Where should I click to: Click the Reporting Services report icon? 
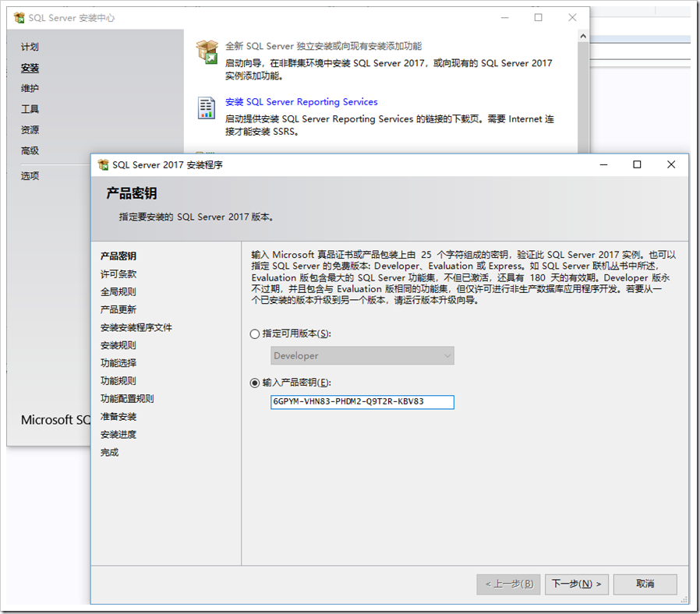click(x=207, y=108)
